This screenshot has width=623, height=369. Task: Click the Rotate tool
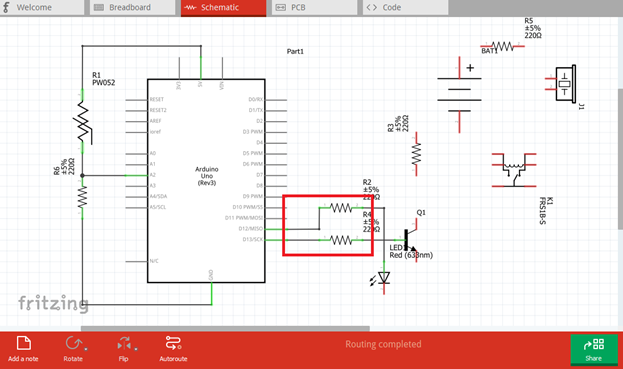tap(73, 349)
